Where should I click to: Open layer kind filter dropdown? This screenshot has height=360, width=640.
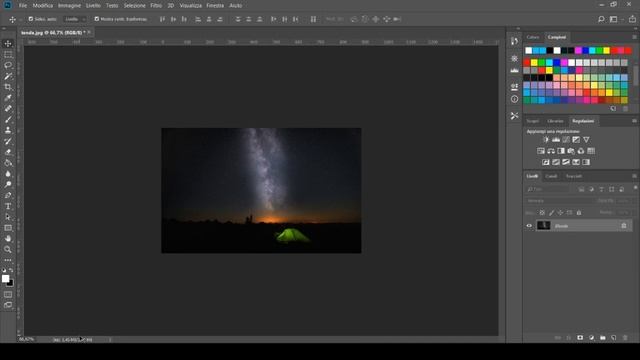tap(549, 189)
